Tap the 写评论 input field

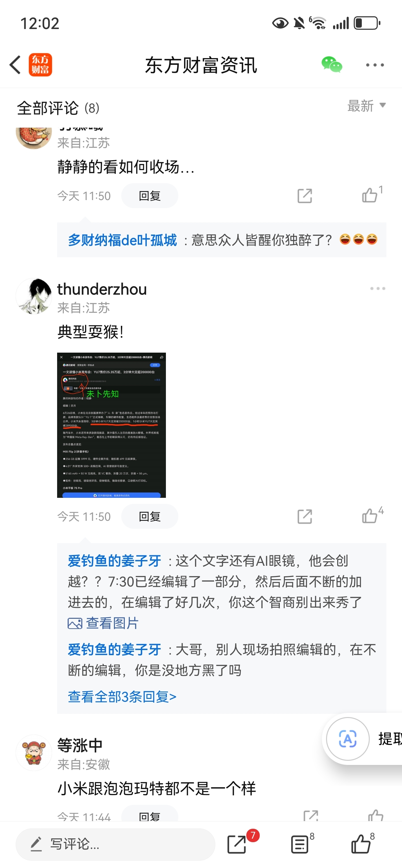coord(115,844)
